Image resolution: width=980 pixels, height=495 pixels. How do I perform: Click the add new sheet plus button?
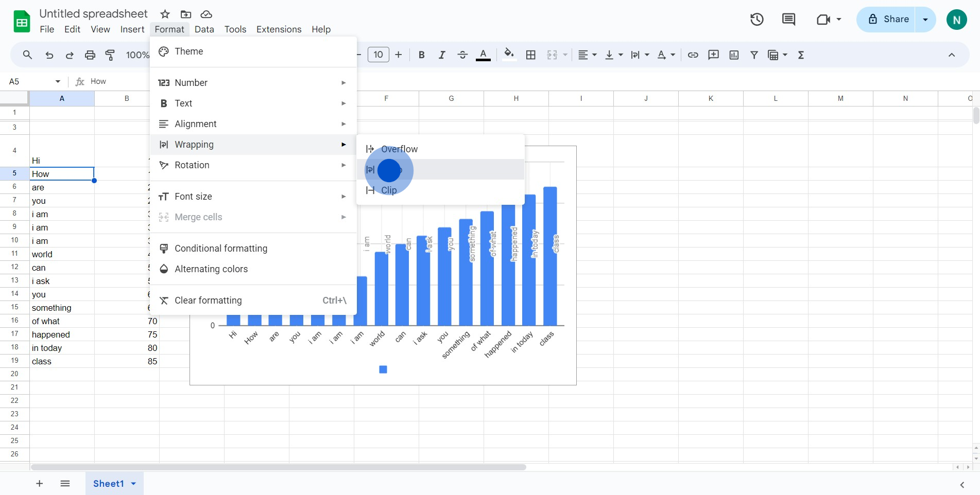pos(39,484)
